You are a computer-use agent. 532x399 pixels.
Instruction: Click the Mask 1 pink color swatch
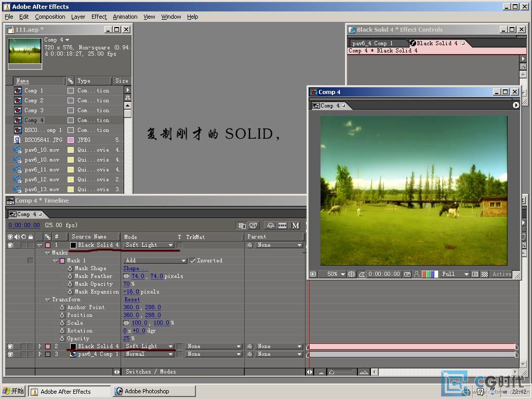coord(62,261)
